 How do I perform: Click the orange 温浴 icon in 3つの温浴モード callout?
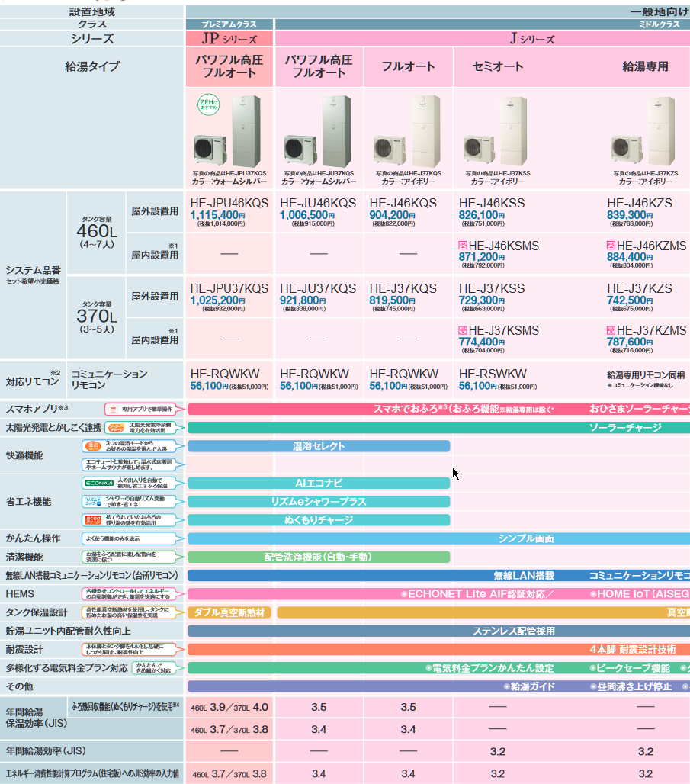[x=93, y=446]
